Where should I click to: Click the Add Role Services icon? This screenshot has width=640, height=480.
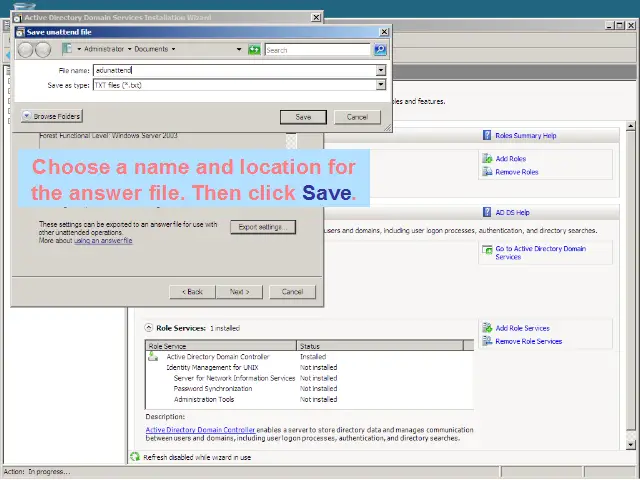pos(487,327)
